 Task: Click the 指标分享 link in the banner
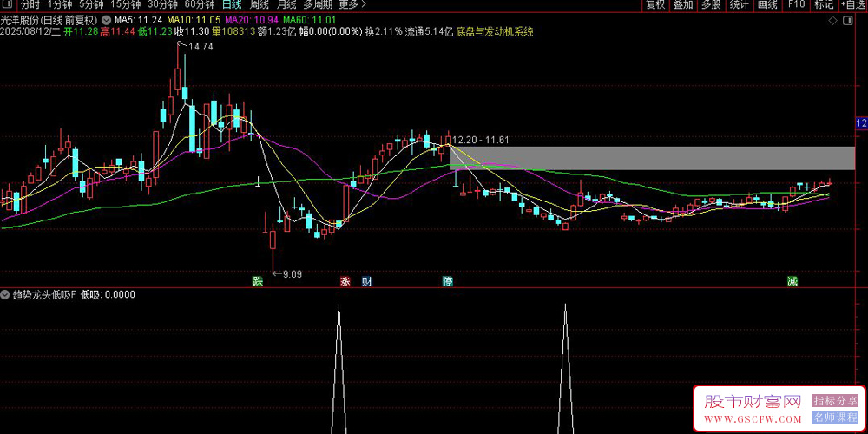pyautogui.click(x=835, y=400)
